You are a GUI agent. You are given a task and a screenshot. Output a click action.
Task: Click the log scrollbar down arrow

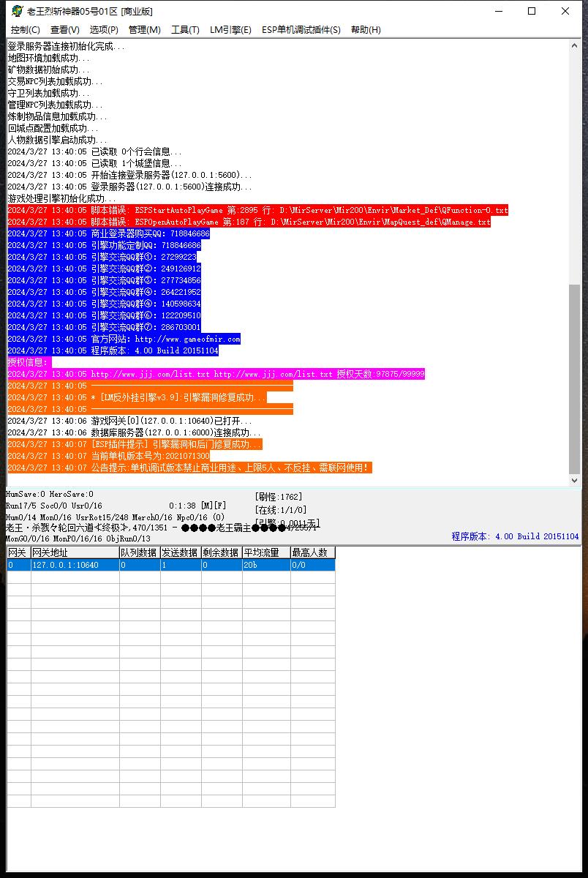tap(574, 480)
